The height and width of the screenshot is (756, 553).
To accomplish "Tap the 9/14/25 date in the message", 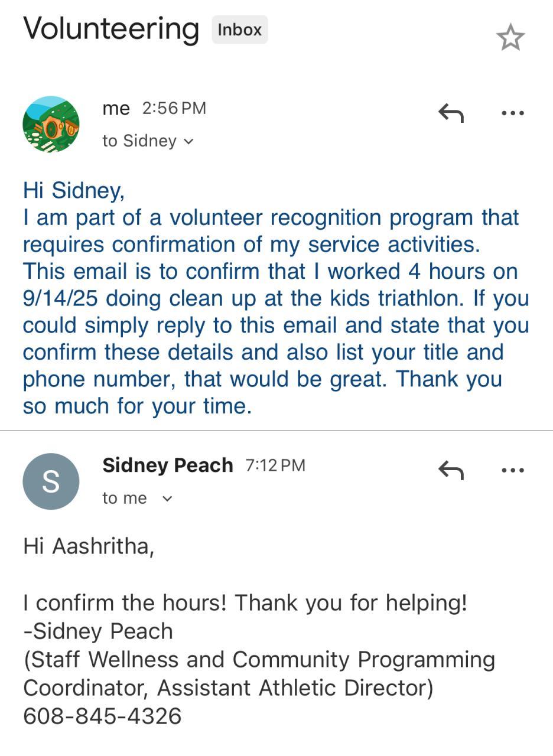I will 60,298.
